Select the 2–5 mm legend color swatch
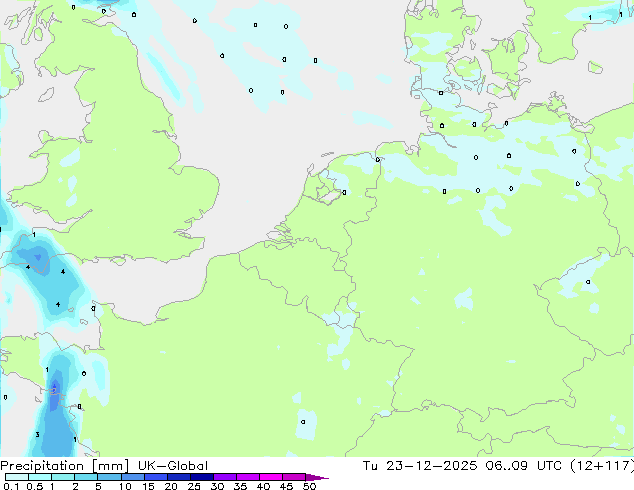The width and height of the screenshot is (634, 490). point(86,477)
